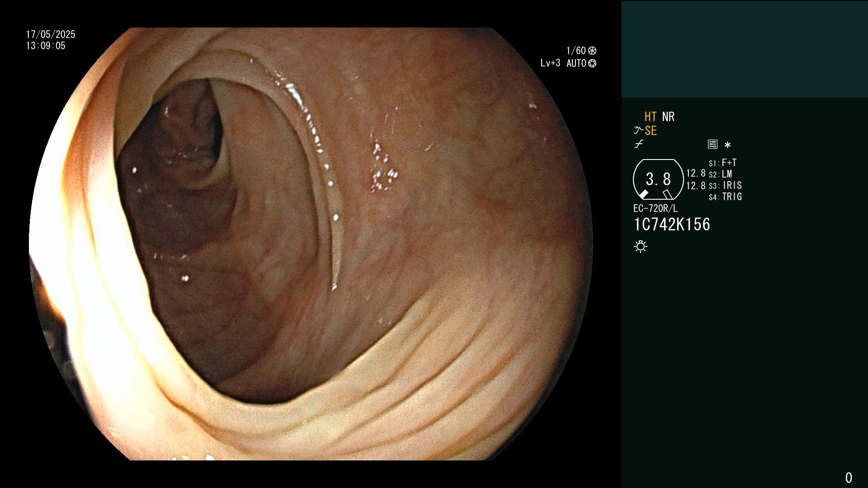868x488 pixels.
Task: Click the S3: IRIS switch assignment
Action: pos(725,185)
